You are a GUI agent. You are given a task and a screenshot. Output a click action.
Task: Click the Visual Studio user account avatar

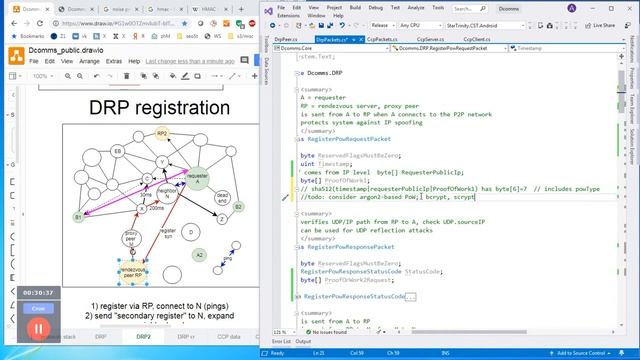coord(572,8)
